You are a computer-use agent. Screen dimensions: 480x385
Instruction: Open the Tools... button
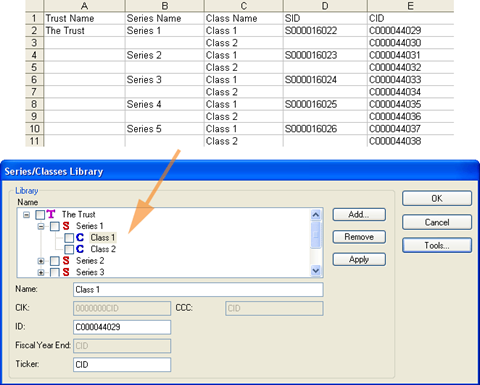(437, 246)
